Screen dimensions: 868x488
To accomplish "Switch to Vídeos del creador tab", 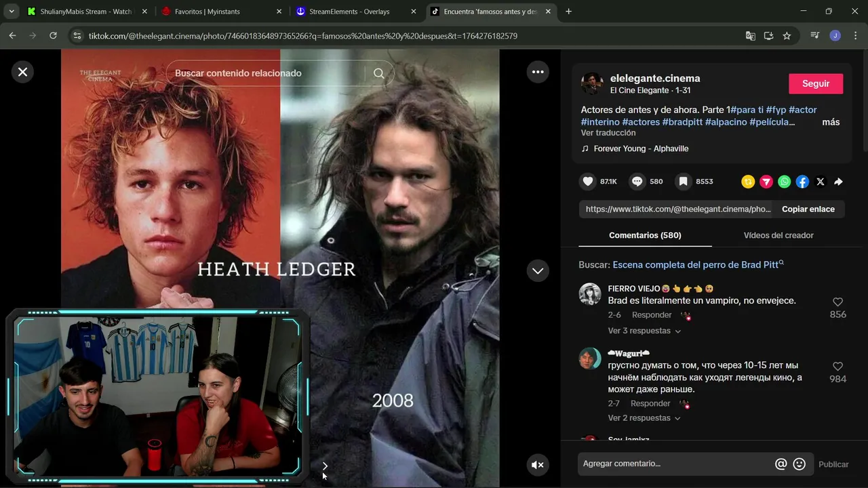I will point(778,235).
